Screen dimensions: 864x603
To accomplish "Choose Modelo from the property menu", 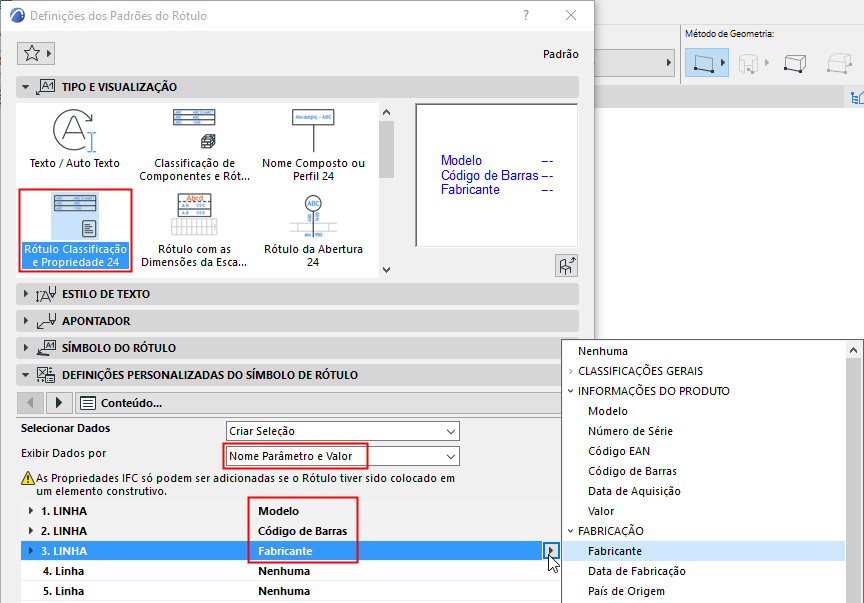I will coord(608,411).
